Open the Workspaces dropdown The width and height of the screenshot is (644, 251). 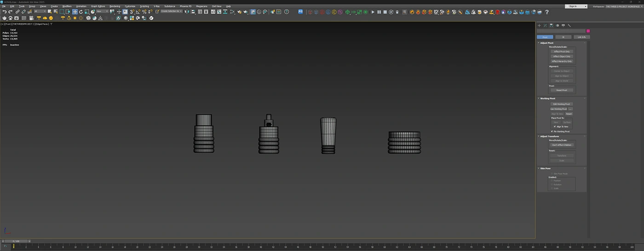pyautogui.click(x=623, y=6)
